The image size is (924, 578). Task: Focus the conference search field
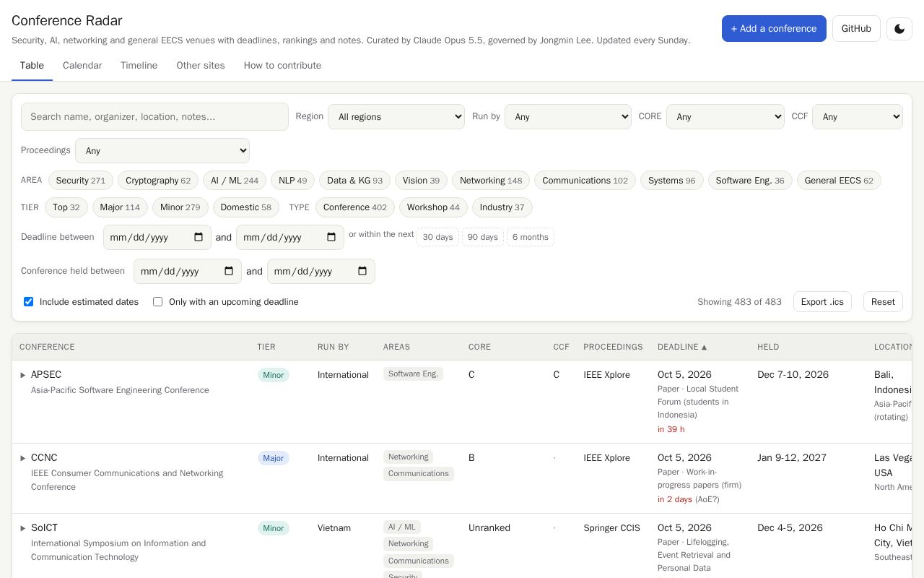pyautogui.click(x=154, y=116)
